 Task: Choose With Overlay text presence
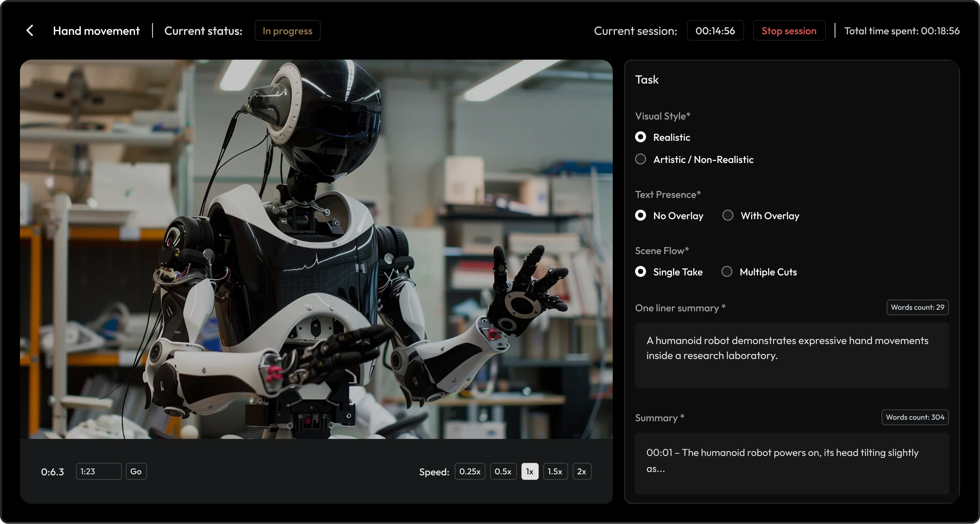728,215
